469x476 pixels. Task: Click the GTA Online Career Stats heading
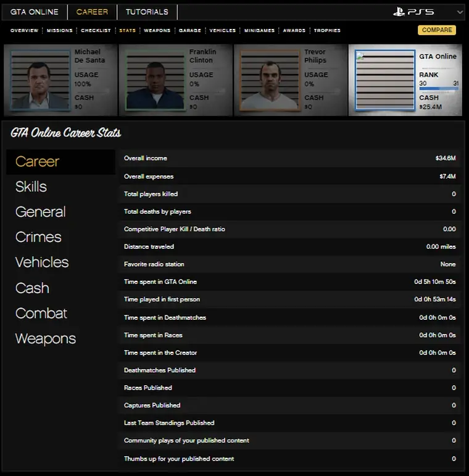(x=66, y=133)
